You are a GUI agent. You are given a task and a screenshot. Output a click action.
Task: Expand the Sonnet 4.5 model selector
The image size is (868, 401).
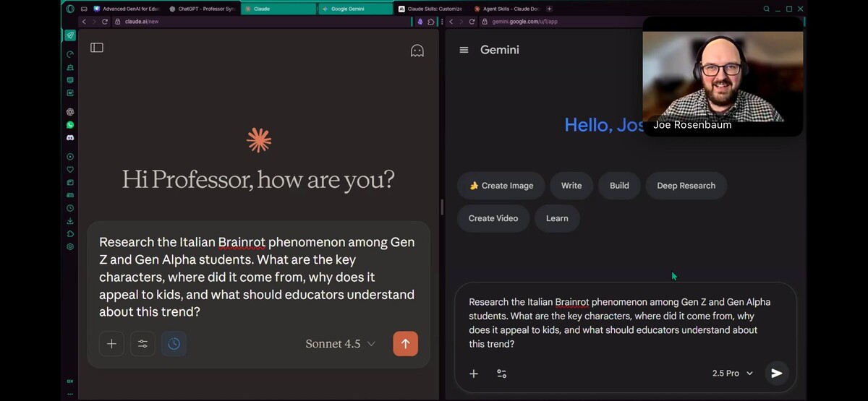pos(340,344)
